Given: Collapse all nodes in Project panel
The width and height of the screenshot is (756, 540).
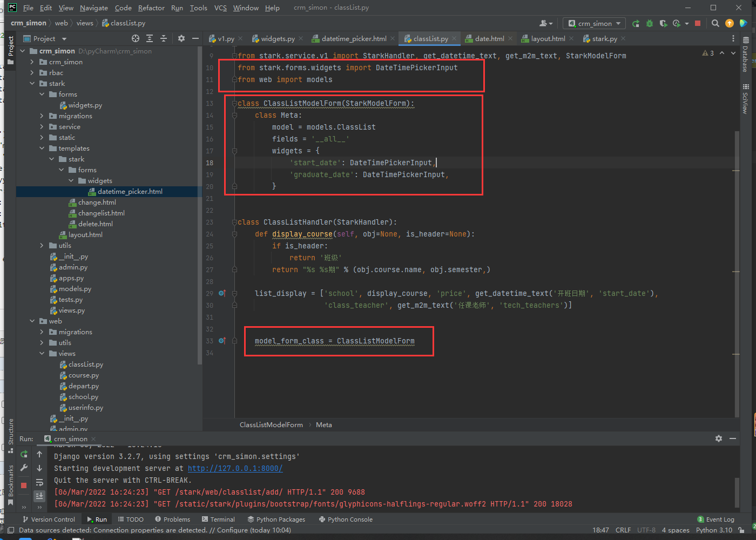Looking at the screenshot, I should point(164,38).
